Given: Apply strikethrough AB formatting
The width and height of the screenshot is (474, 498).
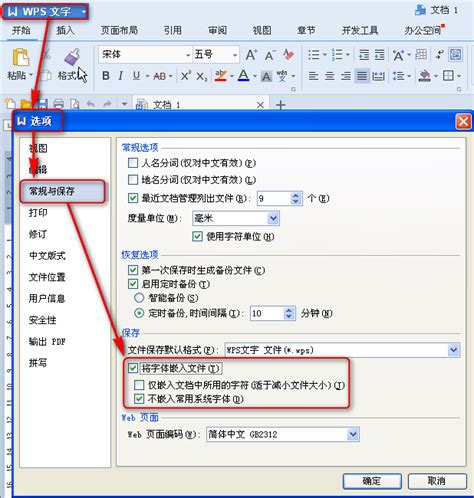Looking at the screenshot, I should [x=160, y=76].
